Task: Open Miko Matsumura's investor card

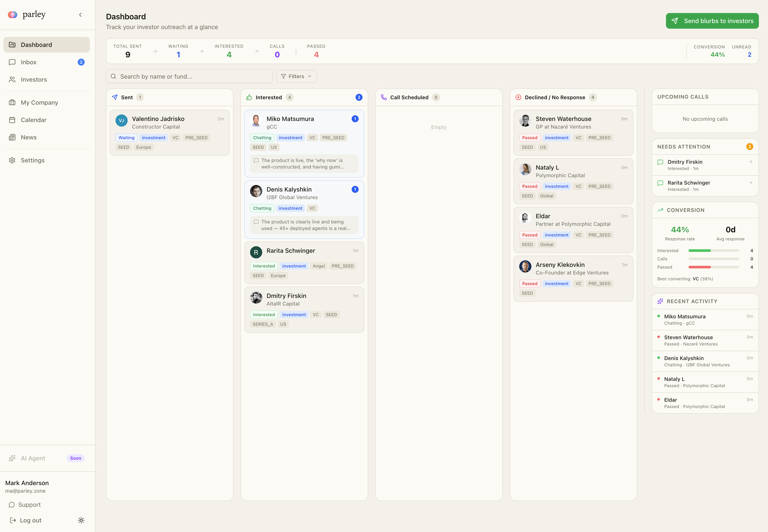Action: [304, 144]
